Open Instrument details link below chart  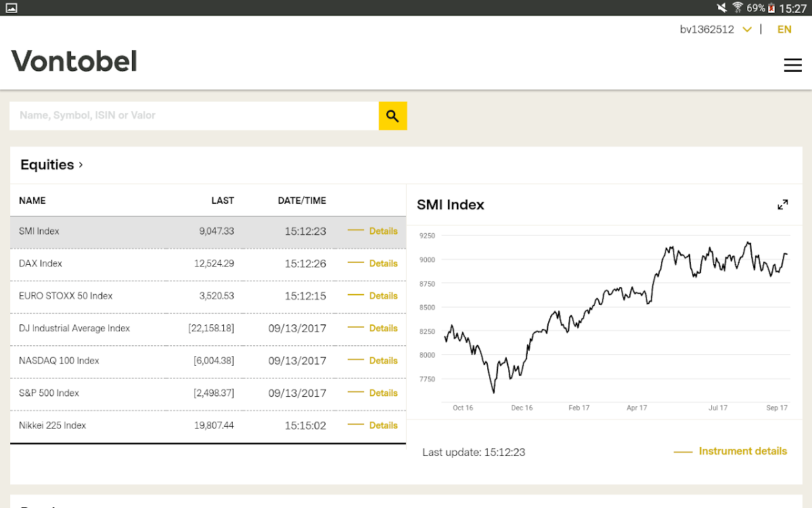[731, 451]
